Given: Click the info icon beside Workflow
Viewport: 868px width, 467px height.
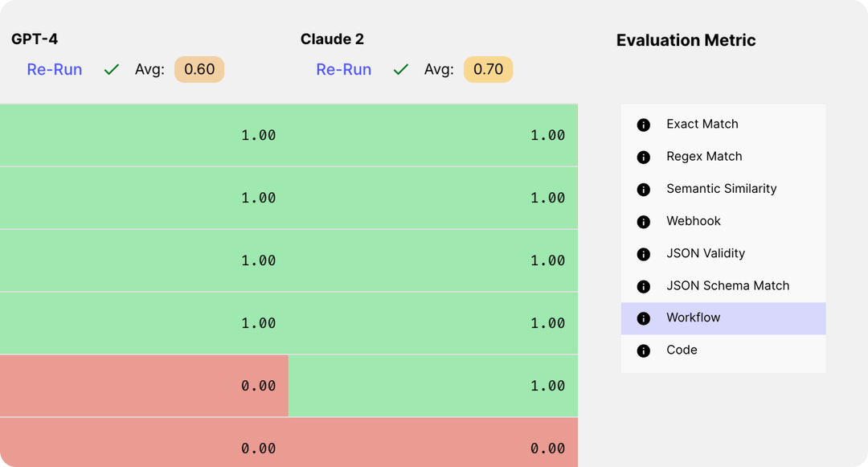Looking at the screenshot, I should pyautogui.click(x=643, y=318).
